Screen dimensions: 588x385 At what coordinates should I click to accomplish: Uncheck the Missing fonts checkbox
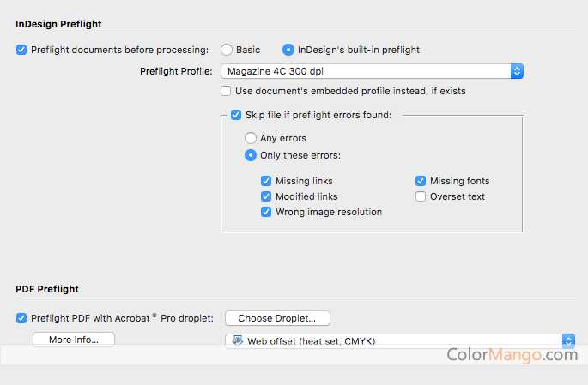(x=421, y=181)
